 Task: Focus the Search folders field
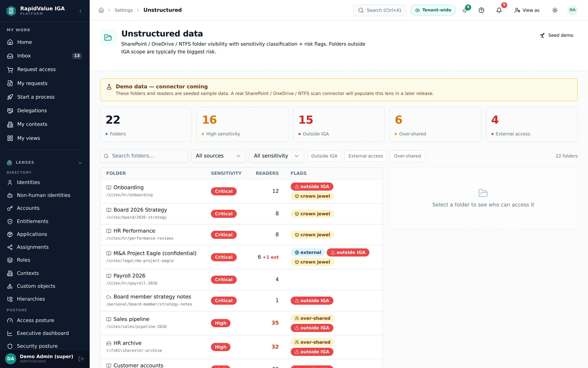(144, 156)
